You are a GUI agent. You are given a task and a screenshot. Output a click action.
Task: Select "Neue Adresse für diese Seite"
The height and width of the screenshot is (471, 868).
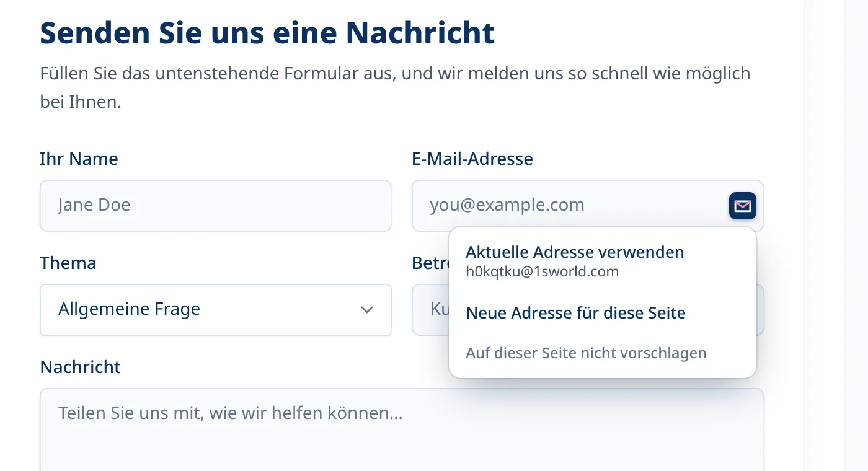point(575,313)
